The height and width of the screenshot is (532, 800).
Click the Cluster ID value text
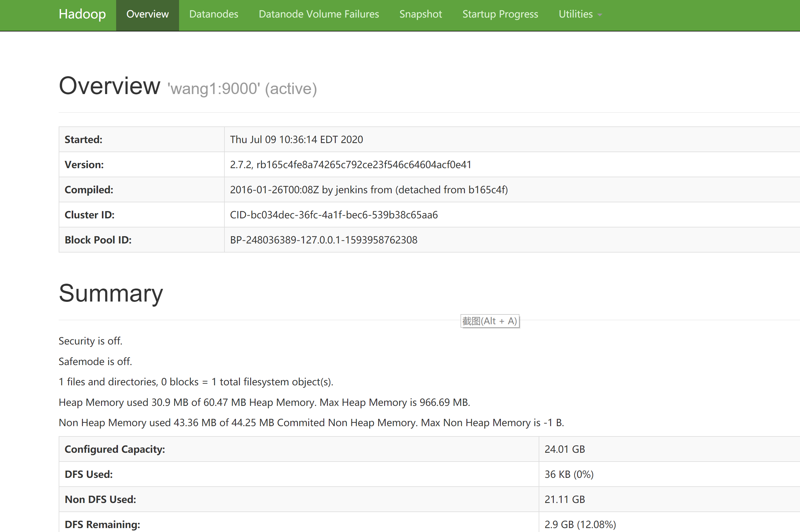pyautogui.click(x=334, y=215)
